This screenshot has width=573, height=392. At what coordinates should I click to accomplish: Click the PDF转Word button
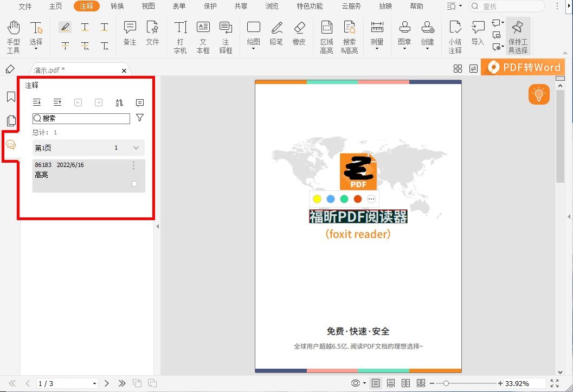click(x=522, y=67)
